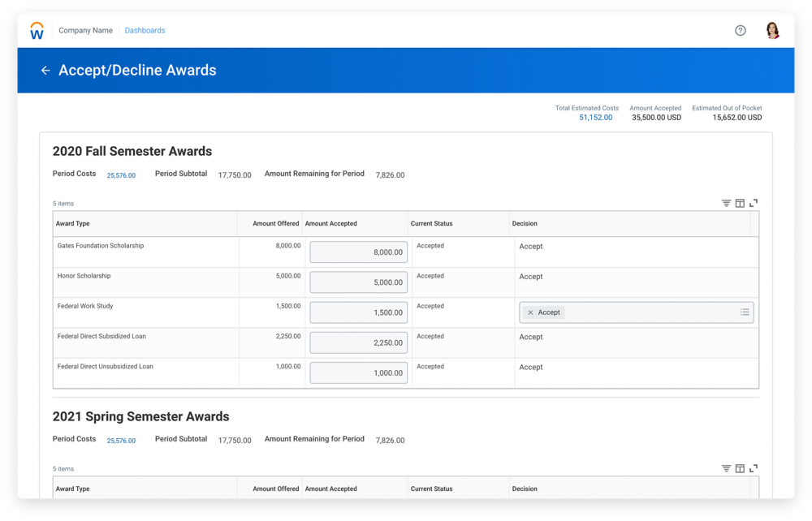812x521 pixels.
Task: Click Amount Accepted field for Gates Foundation Scholarship
Action: pyautogui.click(x=358, y=252)
